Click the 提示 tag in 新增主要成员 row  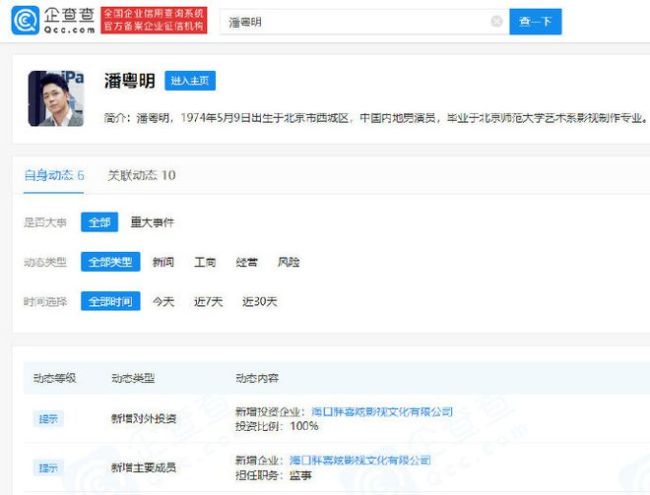[x=48, y=468]
